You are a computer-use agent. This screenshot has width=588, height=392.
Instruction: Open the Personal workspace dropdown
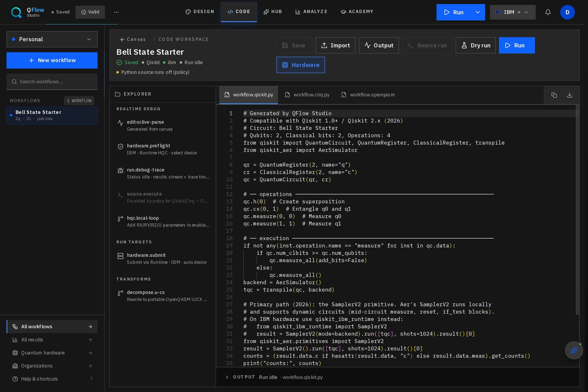(x=52, y=39)
